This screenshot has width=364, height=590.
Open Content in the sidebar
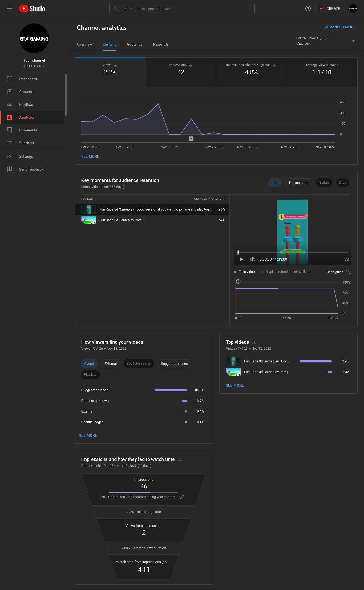[32, 92]
